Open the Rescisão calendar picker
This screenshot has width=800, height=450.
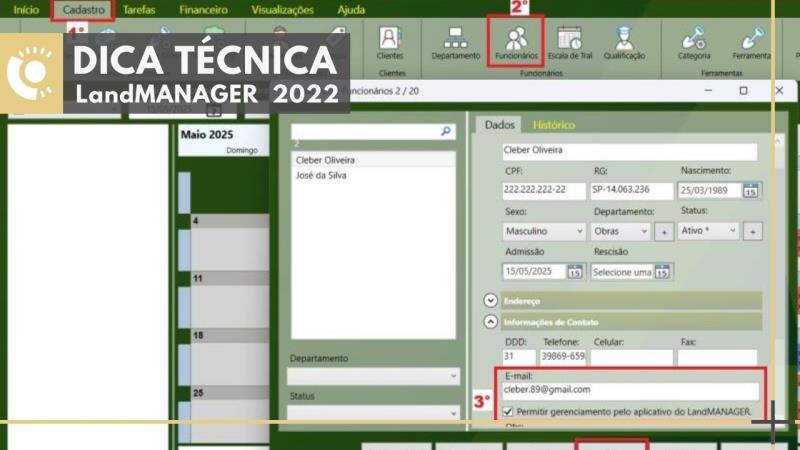tap(662, 271)
